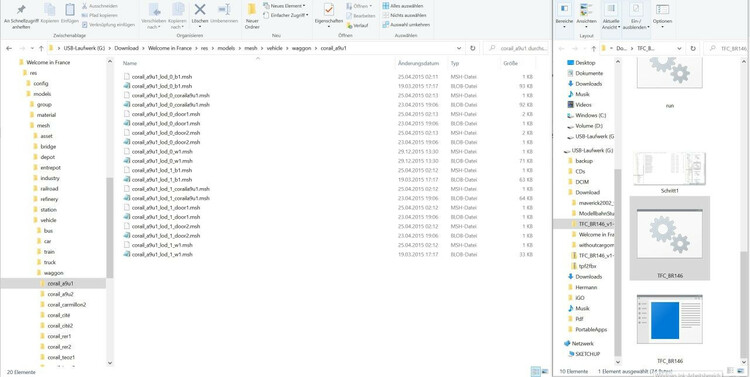Expand the address bar history dropdown

(x=459, y=48)
